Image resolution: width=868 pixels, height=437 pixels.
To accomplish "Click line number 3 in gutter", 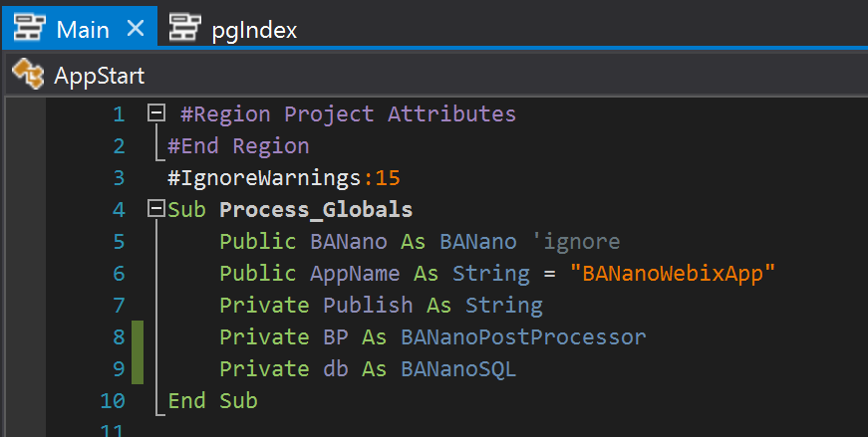I will click(119, 178).
